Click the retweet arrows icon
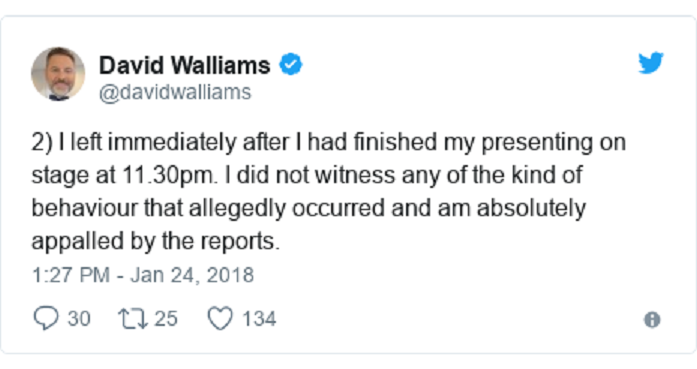Image resolution: width=697 pixels, height=369 pixels. click(133, 319)
